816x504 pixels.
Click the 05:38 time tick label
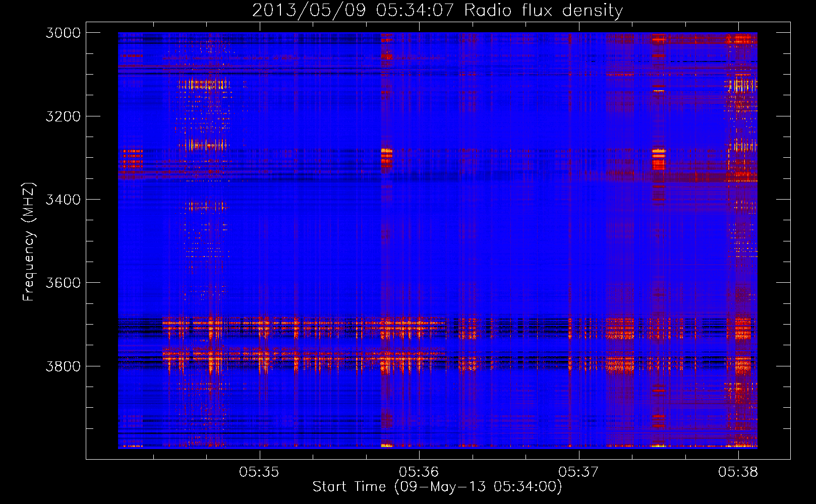click(738, 472)
